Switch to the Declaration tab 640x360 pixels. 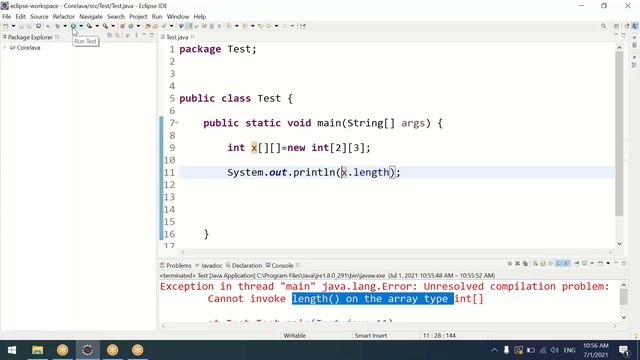[244, 265]
